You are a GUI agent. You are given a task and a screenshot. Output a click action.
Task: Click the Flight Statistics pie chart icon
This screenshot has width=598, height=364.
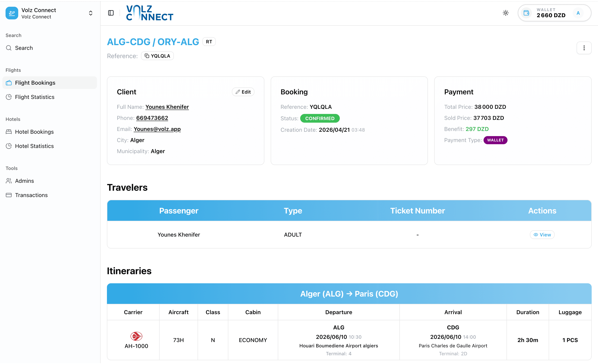(9, 97)
